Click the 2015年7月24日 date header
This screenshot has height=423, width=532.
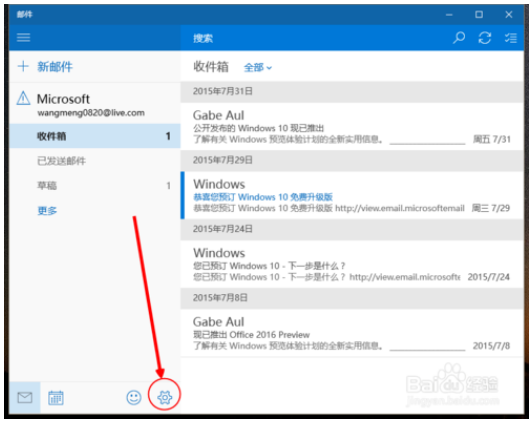click(x=352, y=229)
